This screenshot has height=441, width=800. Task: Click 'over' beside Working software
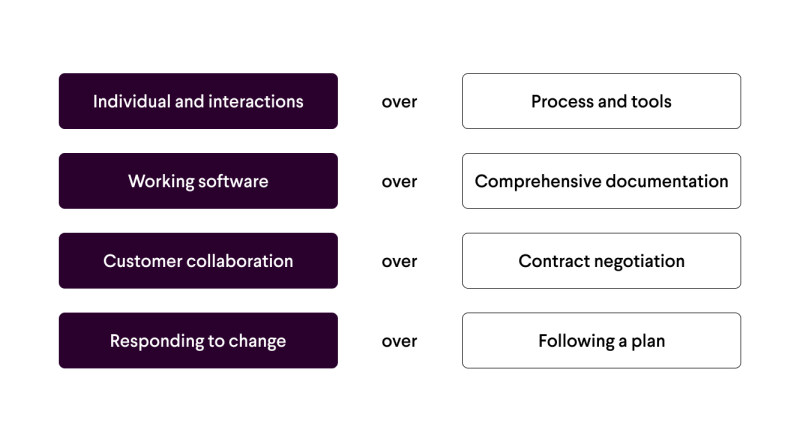point(399,182)
